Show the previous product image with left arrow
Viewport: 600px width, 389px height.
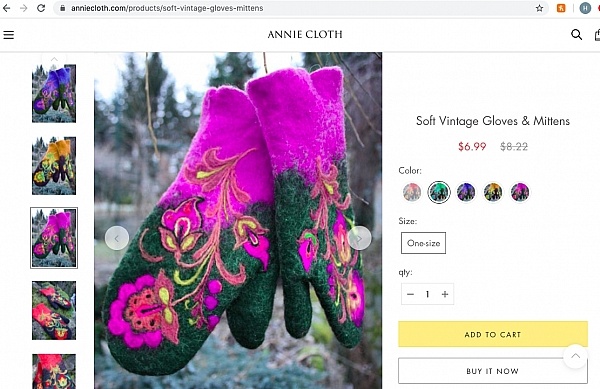pyautogui.click(x=117, y=238)
